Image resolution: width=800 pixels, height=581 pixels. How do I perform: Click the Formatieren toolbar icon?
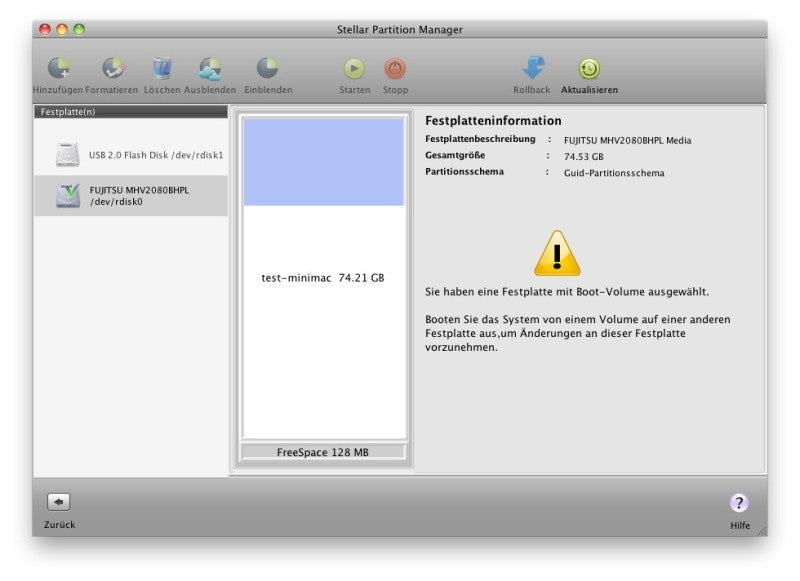(113, 68)
